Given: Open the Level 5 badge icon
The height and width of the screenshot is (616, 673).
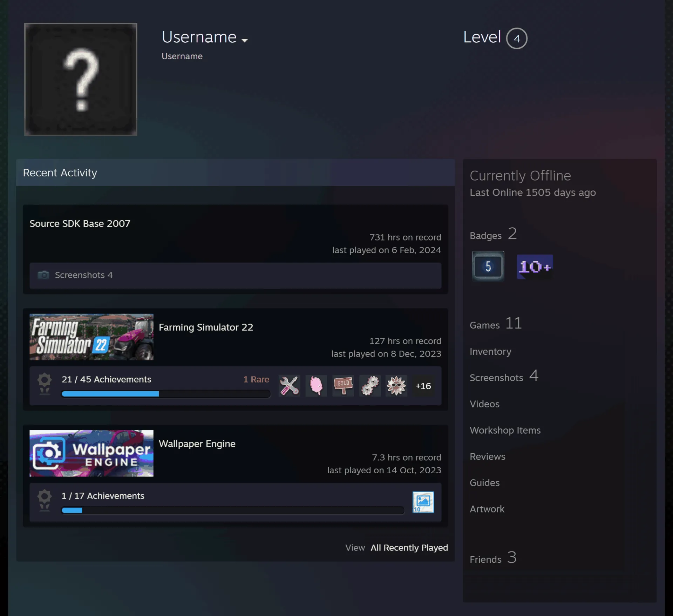Looking at the screenshot, I should (488, 266).
